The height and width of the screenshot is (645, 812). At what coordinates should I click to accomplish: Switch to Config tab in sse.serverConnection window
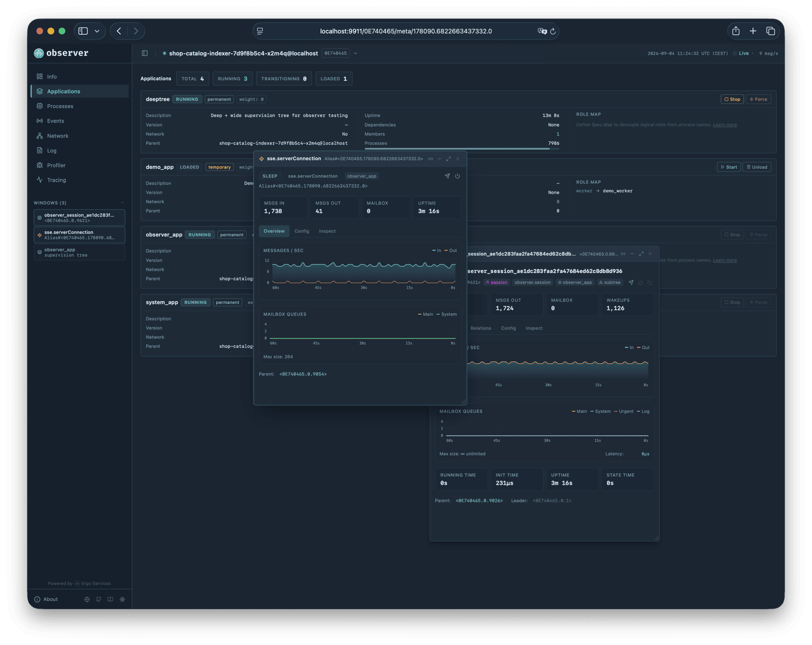[x=302, y=231]
